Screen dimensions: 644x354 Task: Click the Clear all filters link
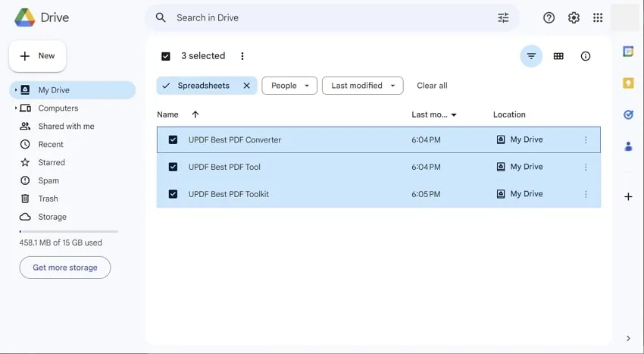pos(432,86)
